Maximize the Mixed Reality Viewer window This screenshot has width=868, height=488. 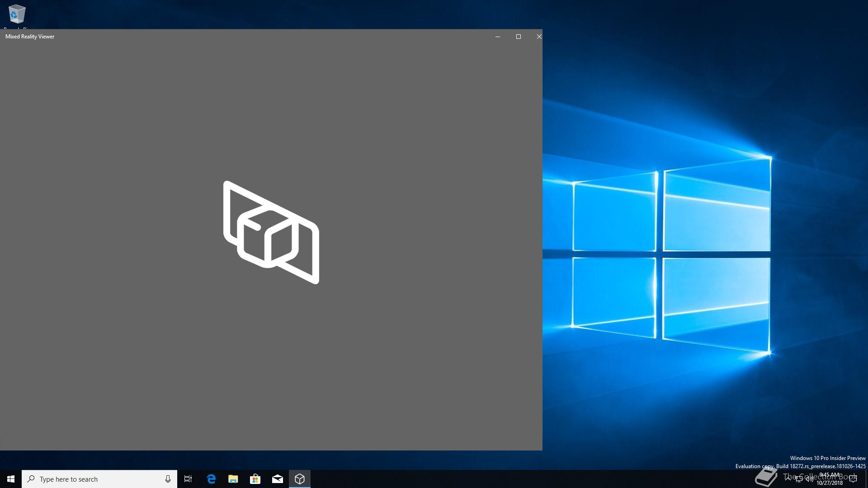coord(519,37)
